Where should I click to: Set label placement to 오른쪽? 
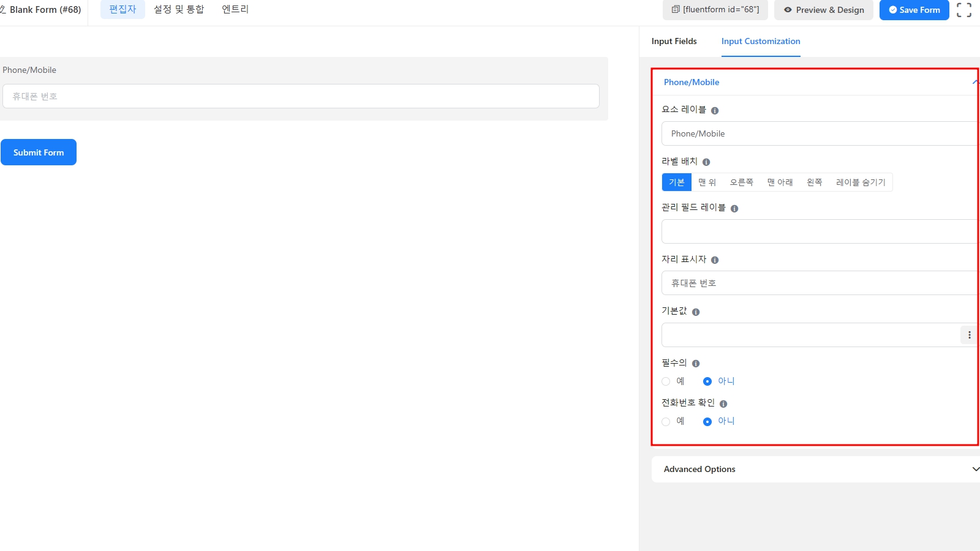tap(741, 182)
